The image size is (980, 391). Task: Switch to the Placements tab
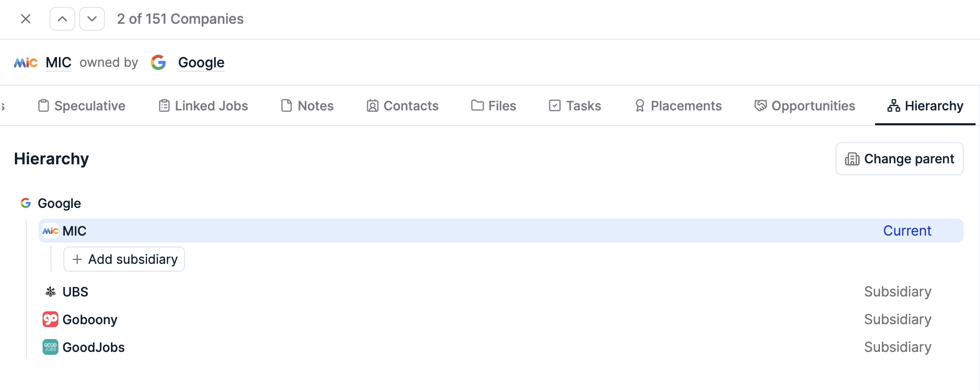pos(678,105)
